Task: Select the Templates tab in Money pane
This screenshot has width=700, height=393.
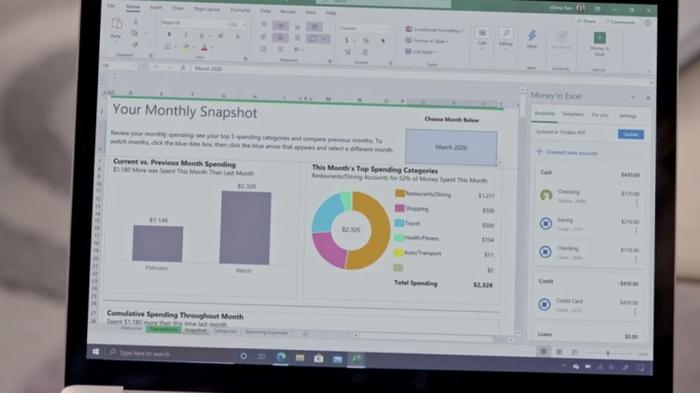Action: click(572, 114)
